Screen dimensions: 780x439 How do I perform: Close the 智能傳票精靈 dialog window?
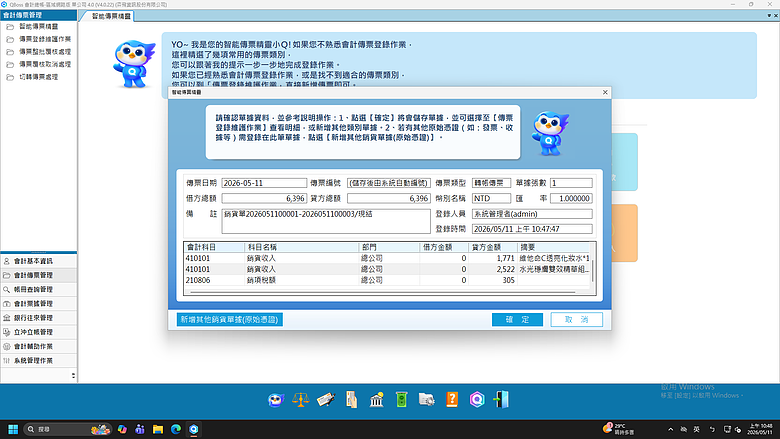click(x=605, y=92)
